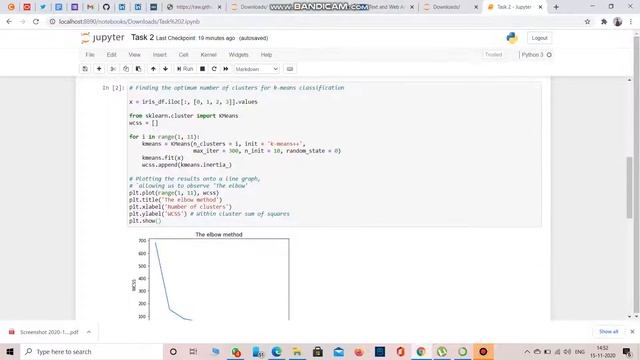Switch to the Task 2 - Jupyter tab

514,7
